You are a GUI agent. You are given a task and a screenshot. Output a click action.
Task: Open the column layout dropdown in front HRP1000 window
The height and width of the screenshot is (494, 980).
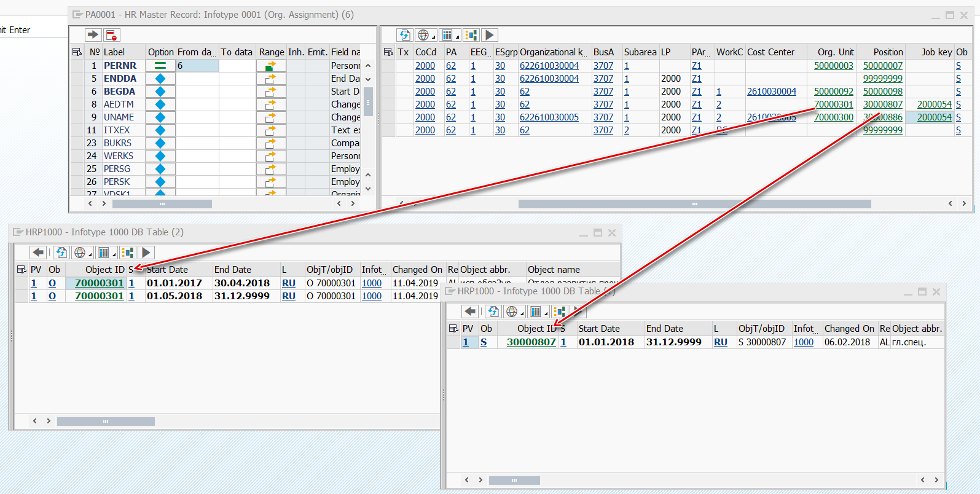[538, 312]
